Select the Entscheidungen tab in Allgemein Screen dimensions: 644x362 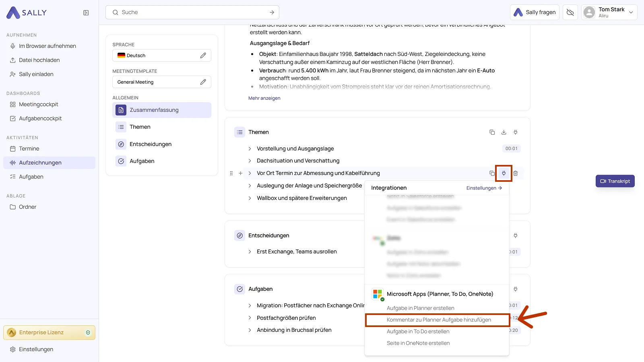point(162,144)
